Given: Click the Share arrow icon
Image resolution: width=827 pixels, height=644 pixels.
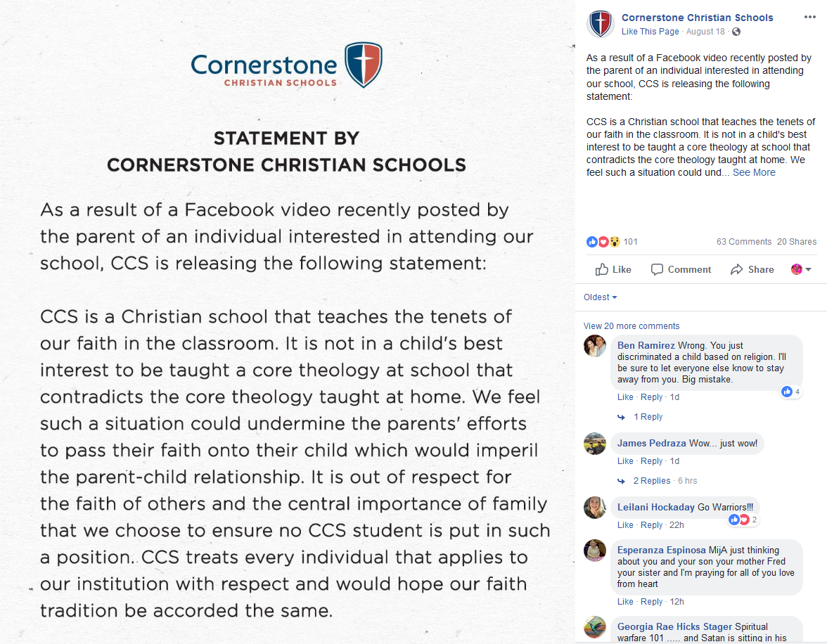Looking at the screenshot, I should pyautogui.click(x=736, y=269).
